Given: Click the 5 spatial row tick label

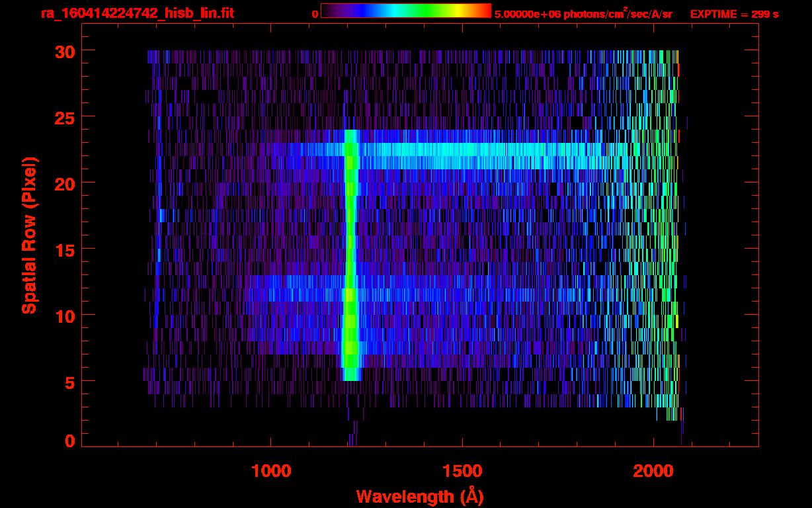Looking at the screenshot, I should point(68,382).
